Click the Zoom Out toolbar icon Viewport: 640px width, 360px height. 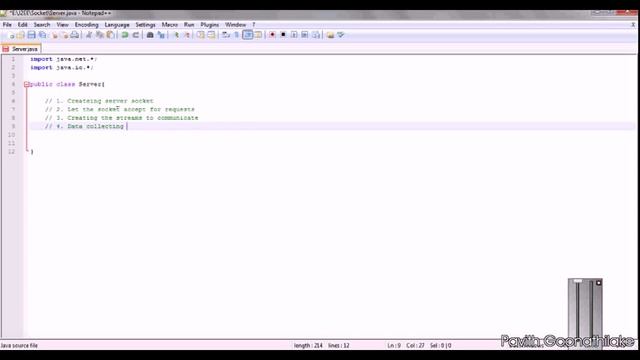click(x=187, y=35)
